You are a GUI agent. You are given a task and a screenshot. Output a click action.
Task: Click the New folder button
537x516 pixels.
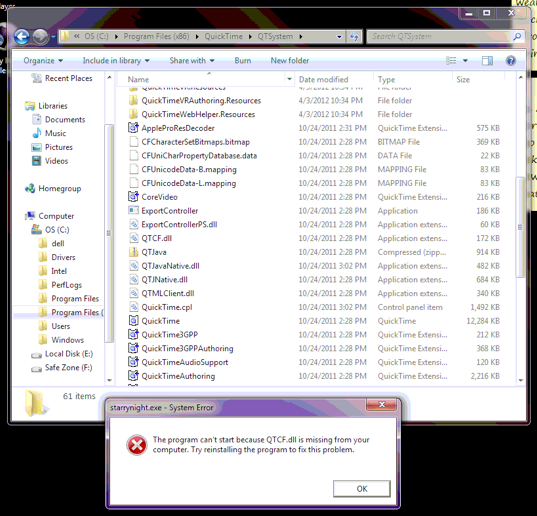click(290, 61)
